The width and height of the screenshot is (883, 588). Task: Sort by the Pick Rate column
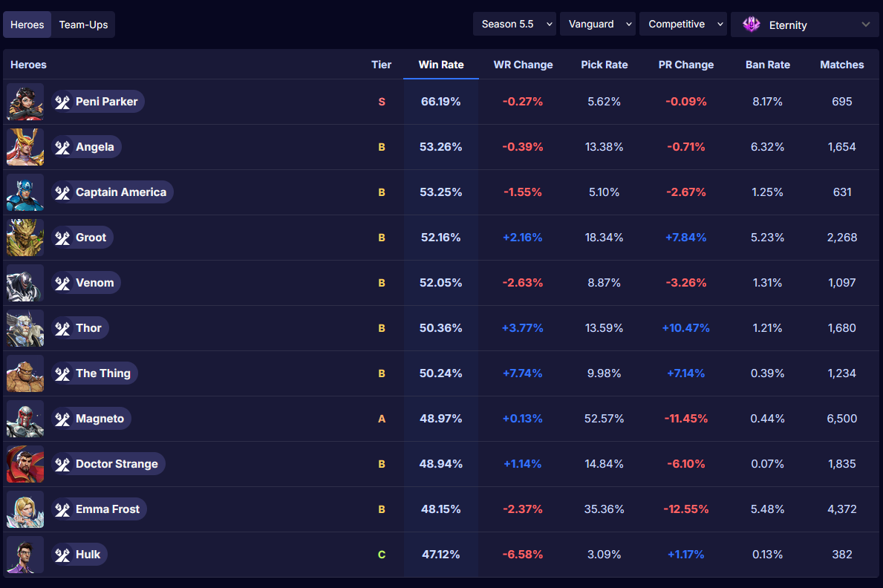(605, 65)
